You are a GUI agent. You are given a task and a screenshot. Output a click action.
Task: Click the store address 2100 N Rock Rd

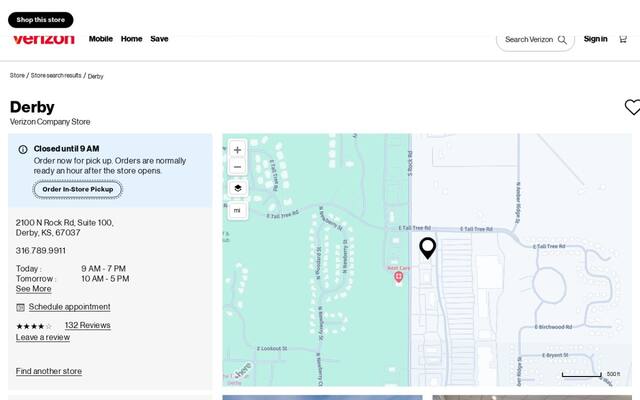click(x=64, y=227)
